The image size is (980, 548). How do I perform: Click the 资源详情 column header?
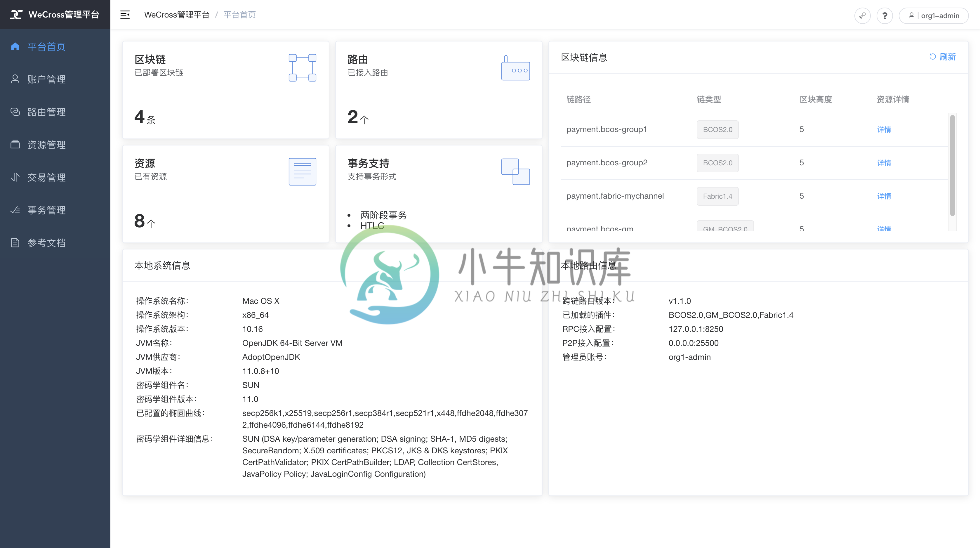click(x=893, y=99)
